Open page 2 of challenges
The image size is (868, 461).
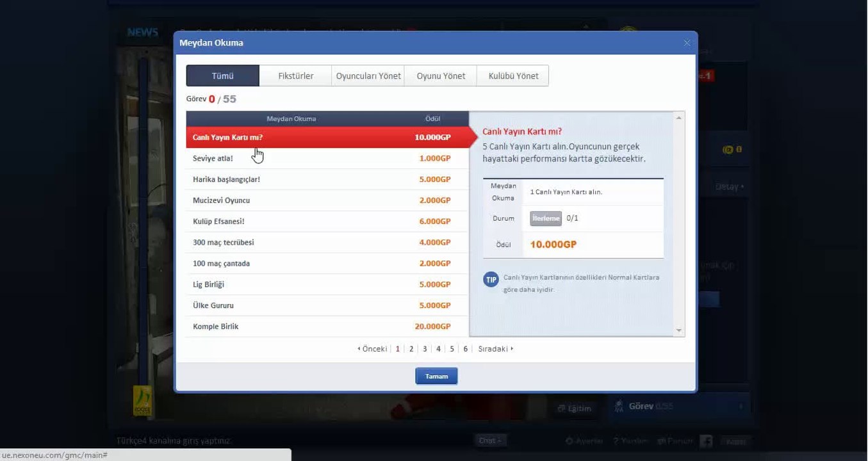pyautogui.click(x=411, y=349)
